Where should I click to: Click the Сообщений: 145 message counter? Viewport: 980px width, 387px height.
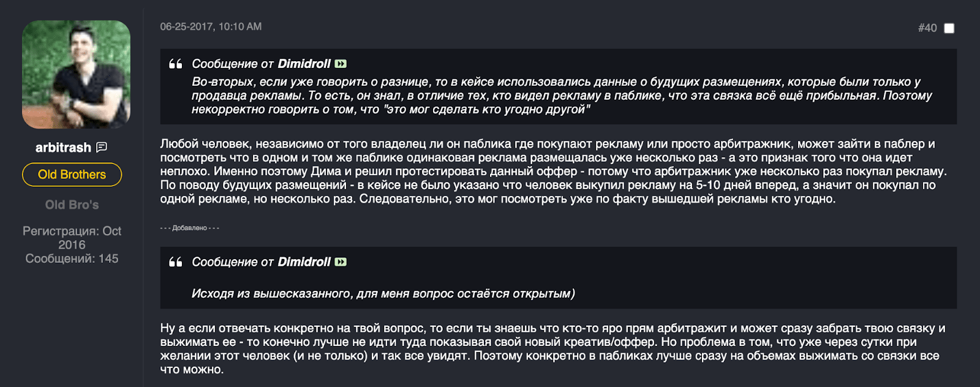click(72, 259)
